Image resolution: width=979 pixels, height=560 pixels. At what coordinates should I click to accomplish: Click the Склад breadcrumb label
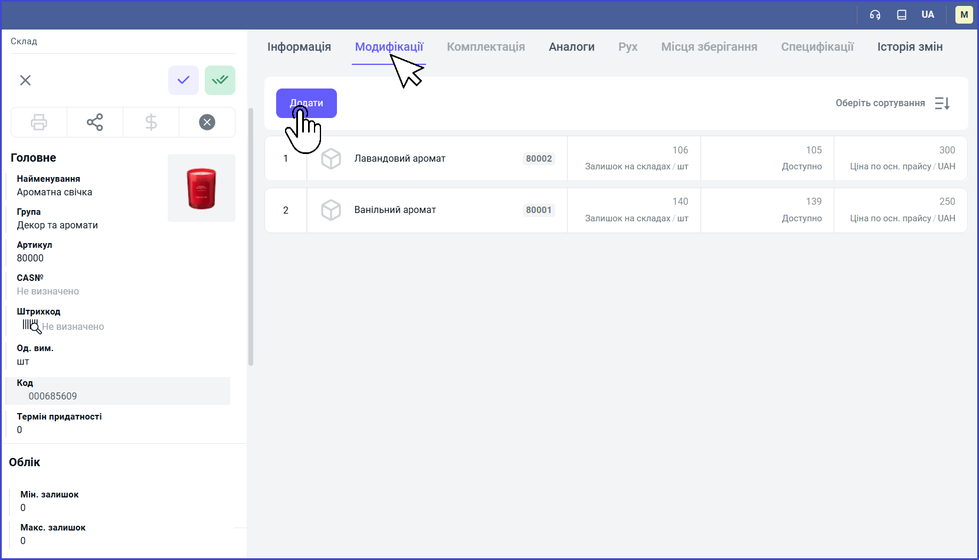coord(24,41)
